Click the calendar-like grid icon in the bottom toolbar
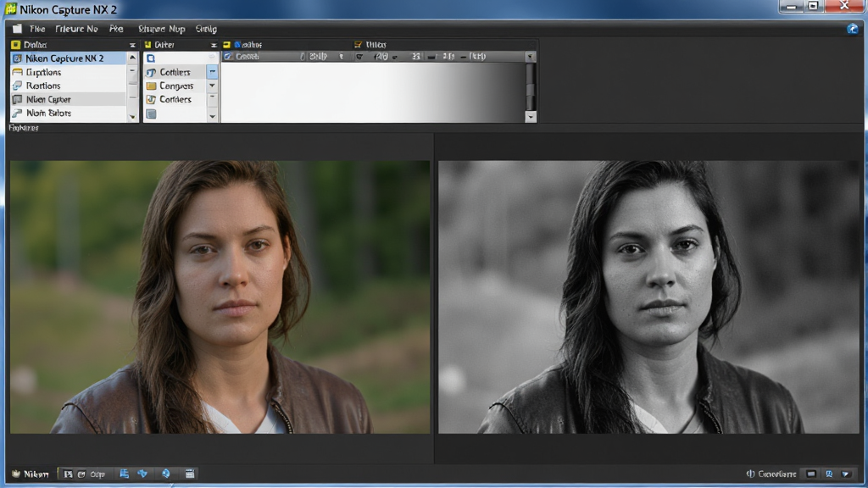Image resolution: width=868 pixels, height=488 pixels. (190, 474)
